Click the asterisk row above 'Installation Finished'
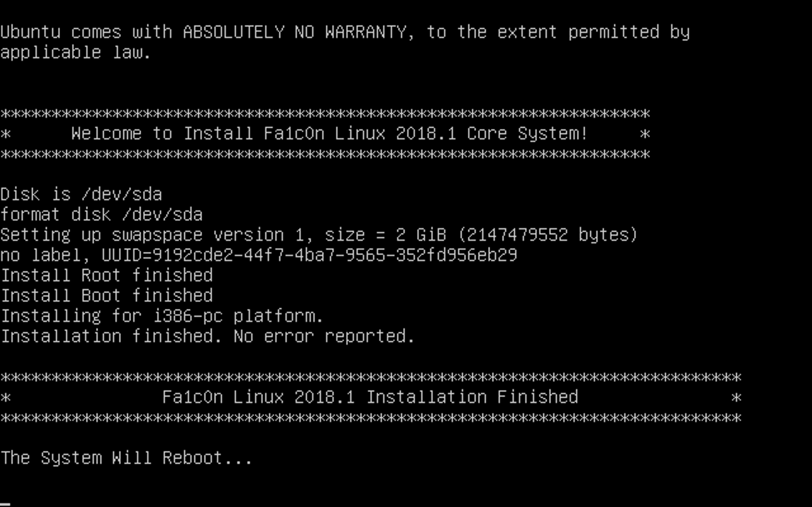This screenshot has width=812, height=507. point(371,377)
